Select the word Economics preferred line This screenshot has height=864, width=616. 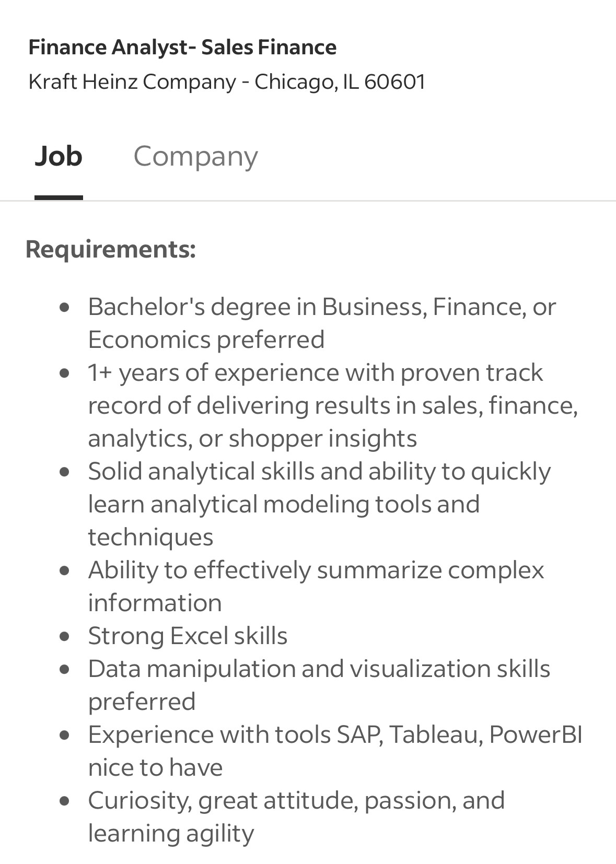click(x=206, y=340)
